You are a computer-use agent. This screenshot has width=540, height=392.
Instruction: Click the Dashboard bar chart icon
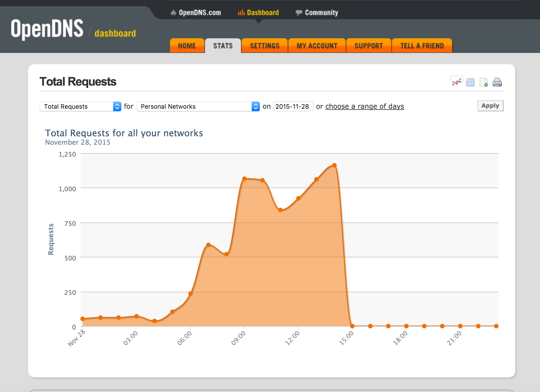tap(241, 13)
